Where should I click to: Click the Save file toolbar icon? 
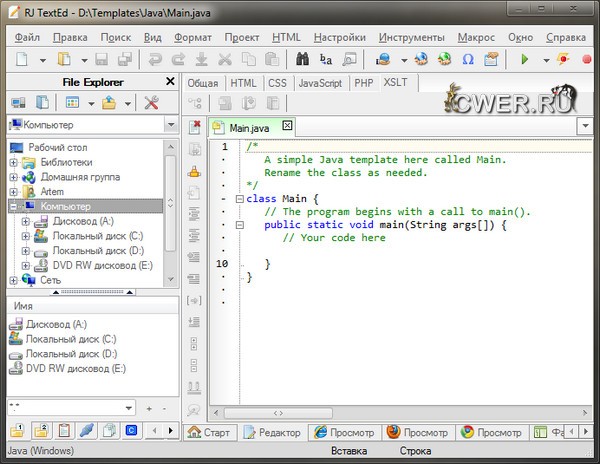tap(100, 60)
